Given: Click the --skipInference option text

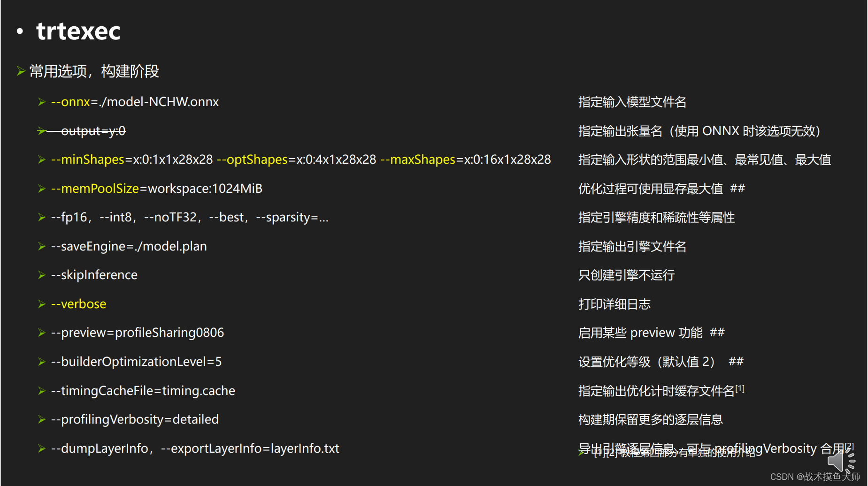Looking at the screenshot, I should [94, 275].
